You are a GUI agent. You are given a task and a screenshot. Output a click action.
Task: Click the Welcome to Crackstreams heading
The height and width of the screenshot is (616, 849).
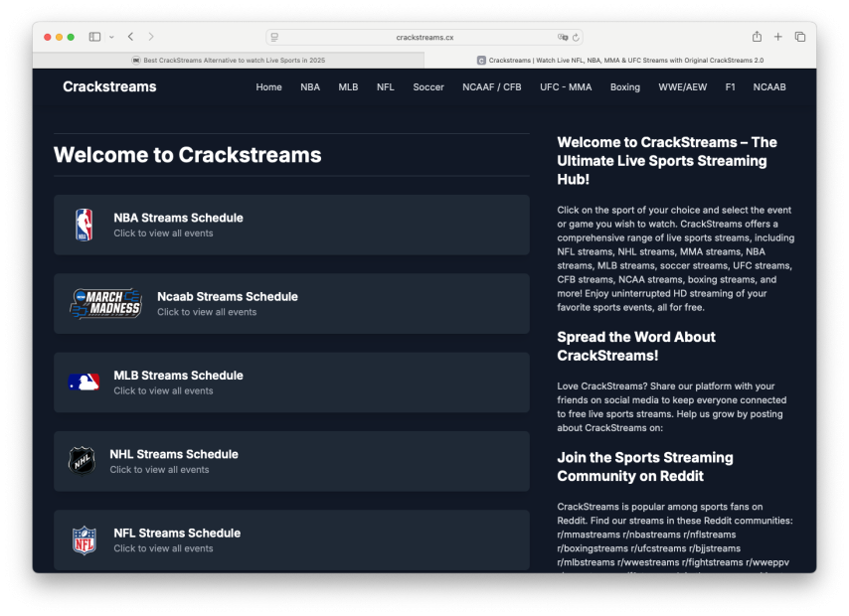point(187,155)
